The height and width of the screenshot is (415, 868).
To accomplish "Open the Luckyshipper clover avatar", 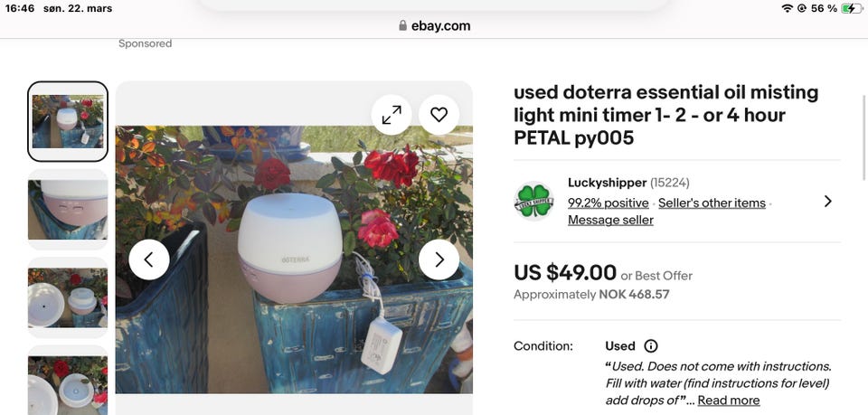I will click(x=533, y=201).
